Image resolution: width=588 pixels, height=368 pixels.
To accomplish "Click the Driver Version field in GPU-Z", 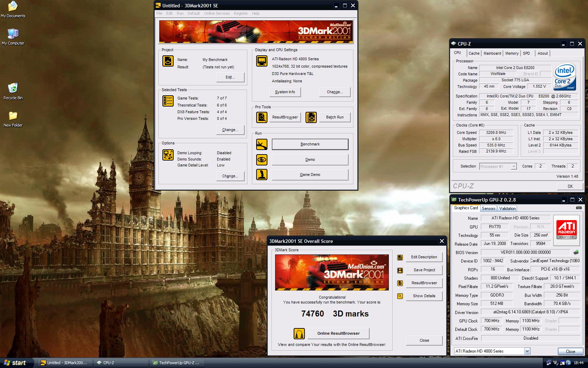I will tap(531, 312).
